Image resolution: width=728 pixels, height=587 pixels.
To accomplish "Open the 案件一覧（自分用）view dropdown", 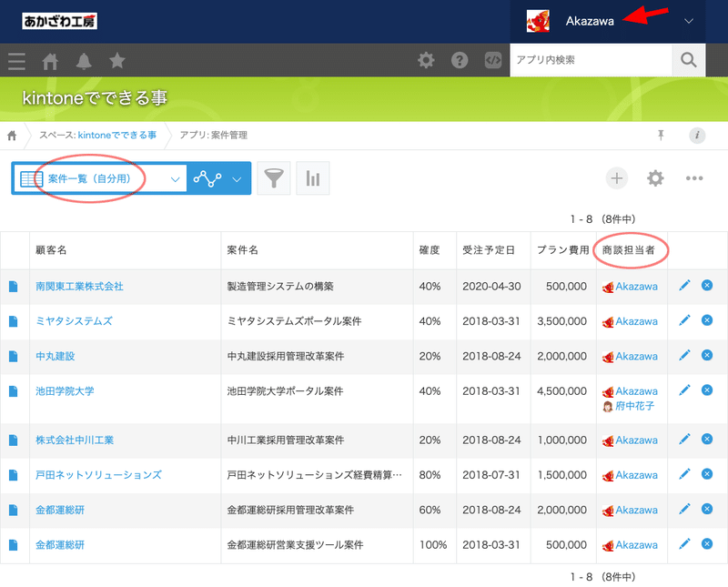I will [x=100, y=178].
